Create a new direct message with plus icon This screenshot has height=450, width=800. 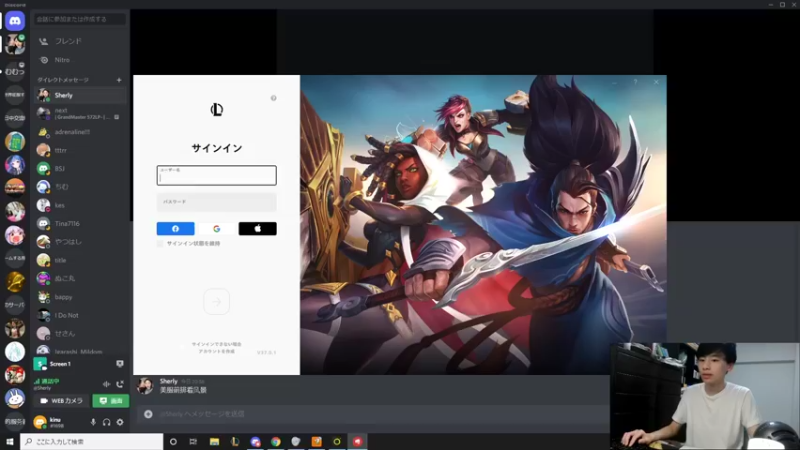(119, 80)
